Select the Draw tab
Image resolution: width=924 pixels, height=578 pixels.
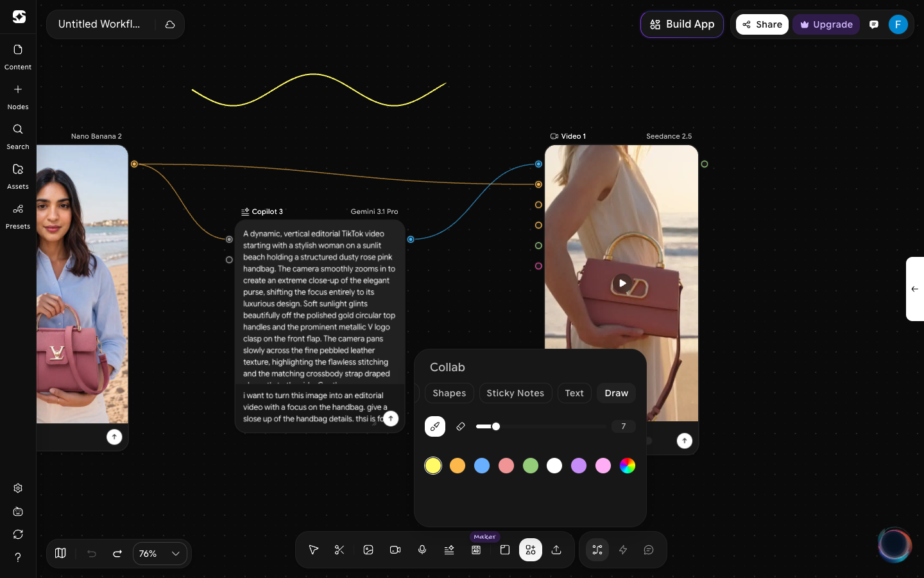coord(616,393)
